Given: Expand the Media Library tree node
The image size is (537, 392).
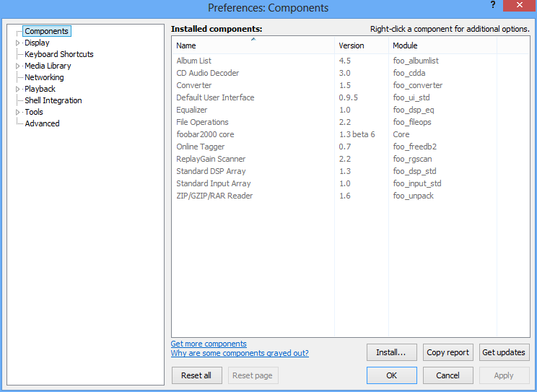Looking at the screenshot, I should coord(18,66).
